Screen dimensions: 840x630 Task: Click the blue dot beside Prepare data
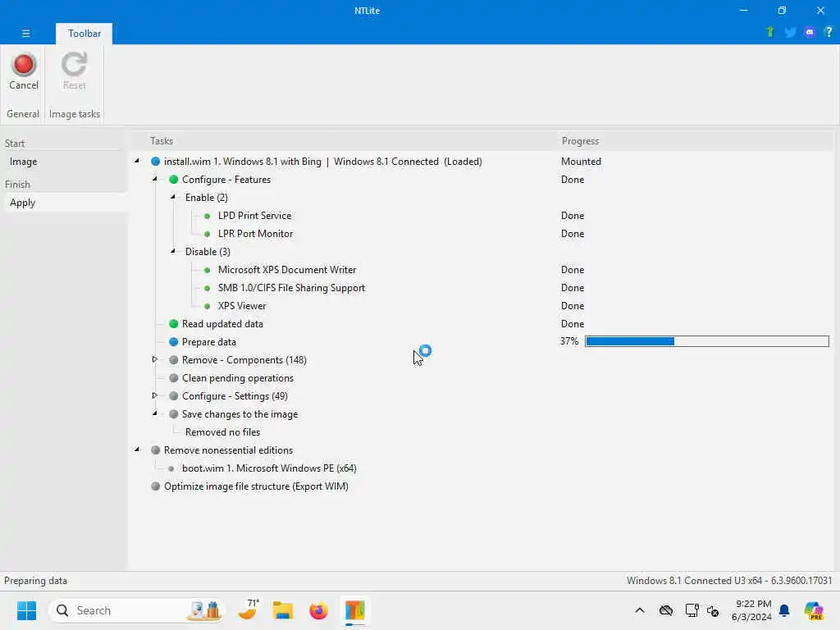(x=174, y=342)
